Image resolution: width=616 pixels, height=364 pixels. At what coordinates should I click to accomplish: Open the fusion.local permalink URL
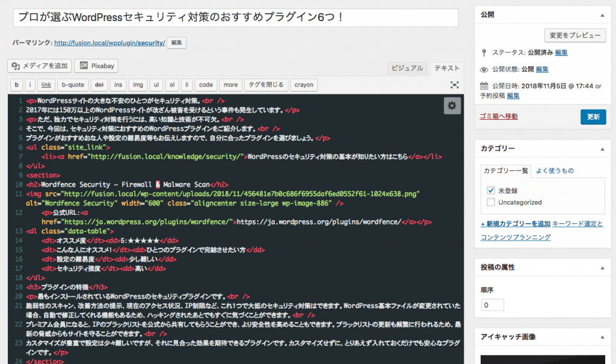point(109,43)
